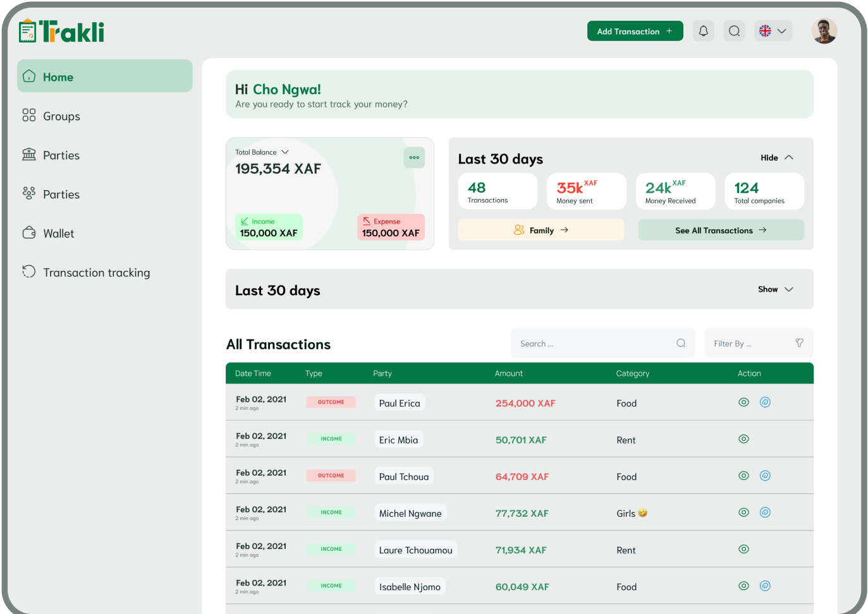This screenshot has width=868, height=614.
Task: Open the language flag dropdown
Action: click(773, 31)
